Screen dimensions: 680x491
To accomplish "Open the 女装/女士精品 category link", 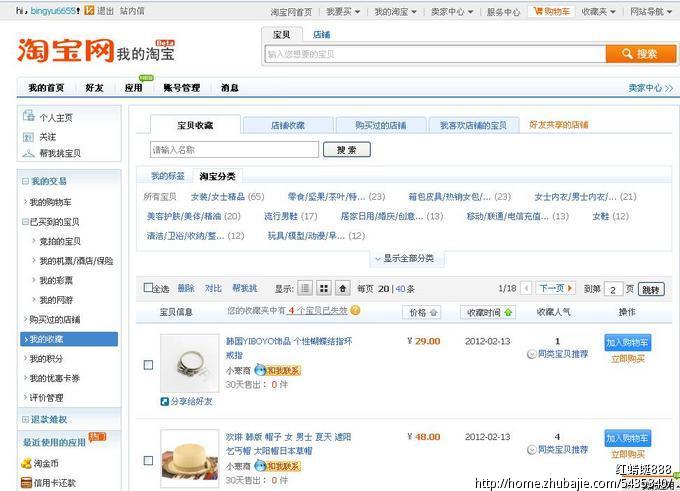I will click(x=218, y=196).
